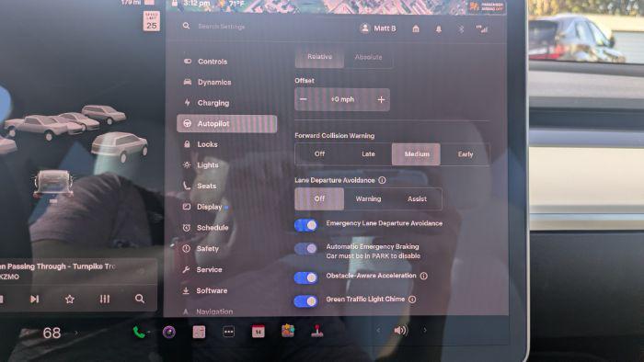This screenshot has width=644, height=362.
Task: Set Forward Collision Warning to Off
Action: [319, 153]
